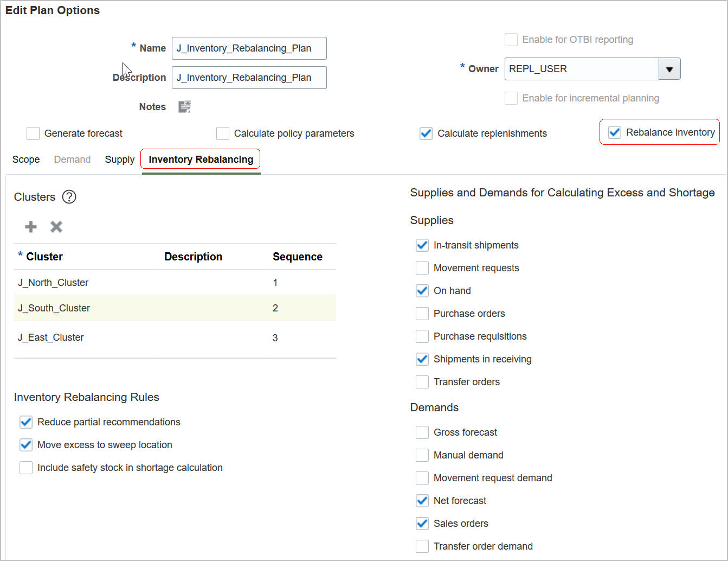Expand the Owner dropdown arrow
The height and width of the screenshot is (561, 728).
click(x=669, y=69)
